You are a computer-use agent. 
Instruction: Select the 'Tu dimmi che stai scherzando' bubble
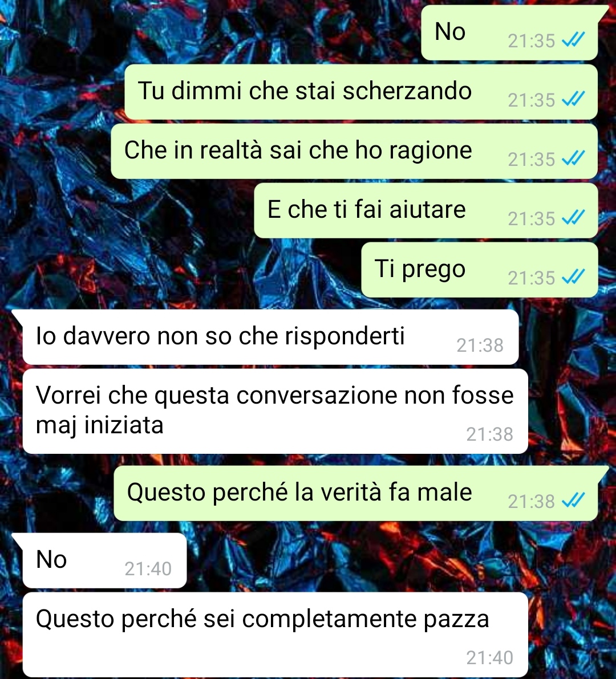pos(361,92)
